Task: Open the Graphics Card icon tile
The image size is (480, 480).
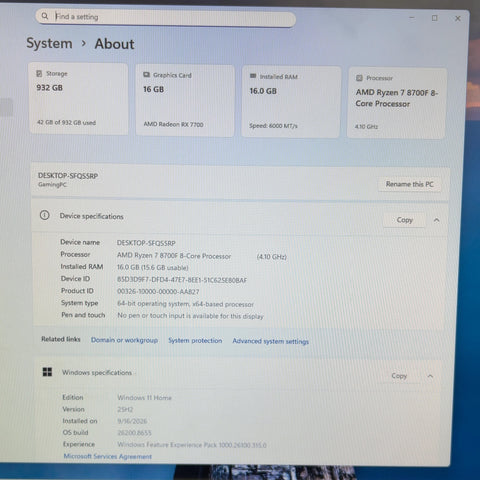Action: tap(146, 75)
